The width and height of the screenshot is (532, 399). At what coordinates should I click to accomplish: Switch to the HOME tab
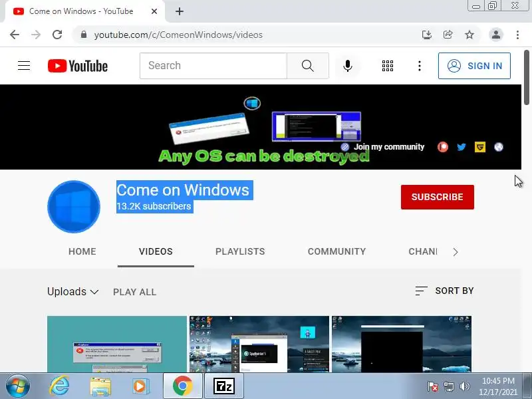click(x=82, y=251)
